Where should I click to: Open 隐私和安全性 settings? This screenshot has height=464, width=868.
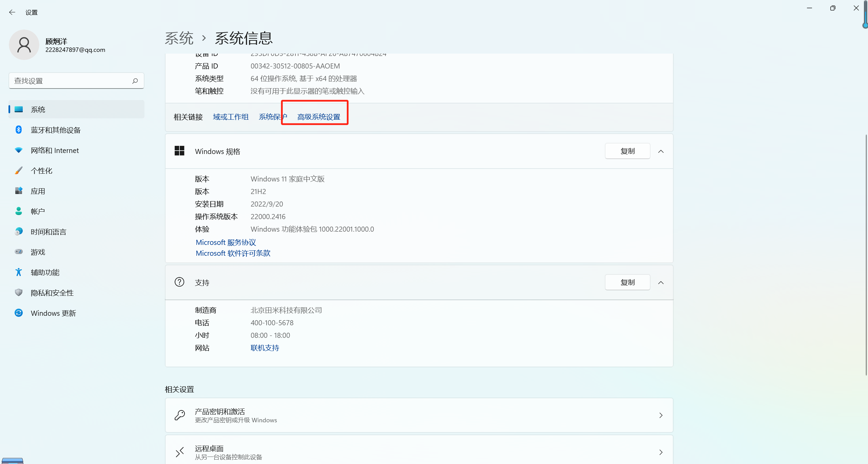point(77,293)
